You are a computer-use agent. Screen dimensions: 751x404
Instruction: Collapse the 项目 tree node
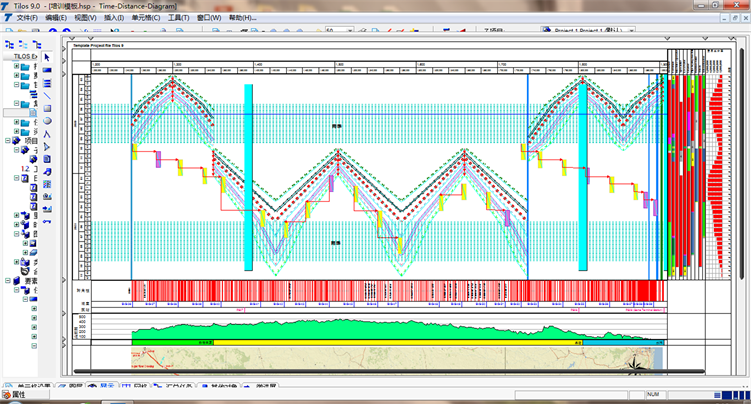[x=7, y=141]
